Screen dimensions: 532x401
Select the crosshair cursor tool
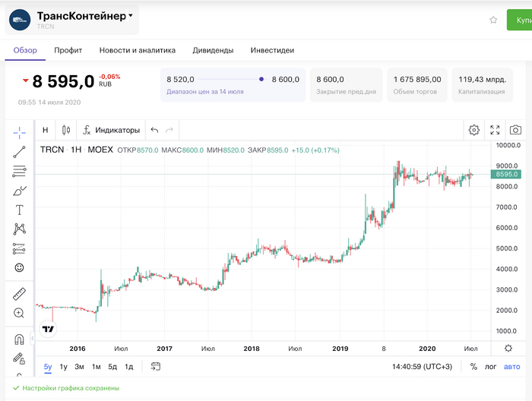point(19,133)
